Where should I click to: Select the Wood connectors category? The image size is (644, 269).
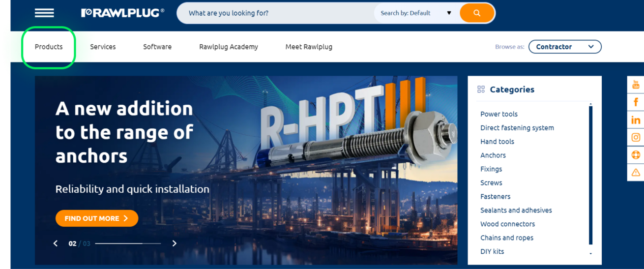pyautogui.click(x=507, y=224)
